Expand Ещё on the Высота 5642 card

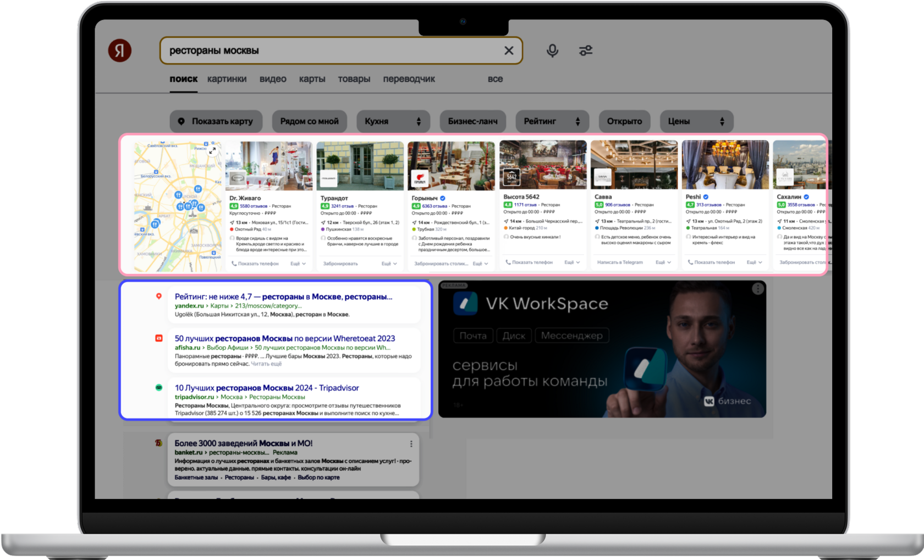click(x=572, y=262)
